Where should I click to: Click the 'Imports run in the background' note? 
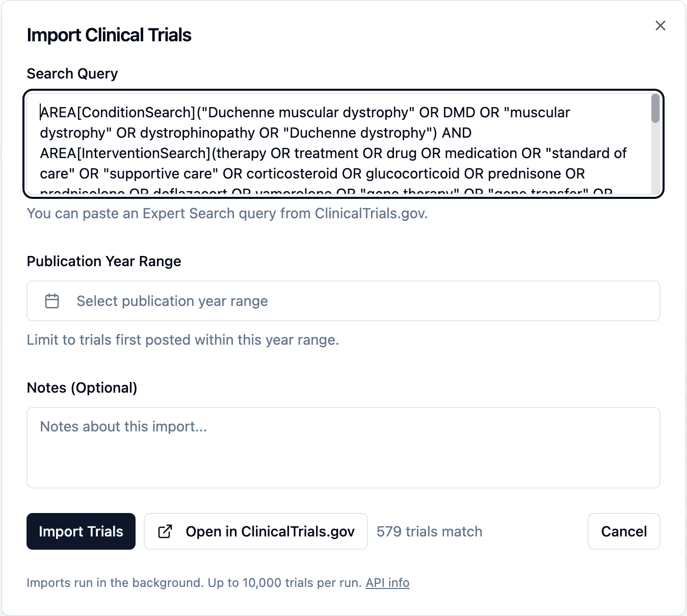tap(194, 582)
